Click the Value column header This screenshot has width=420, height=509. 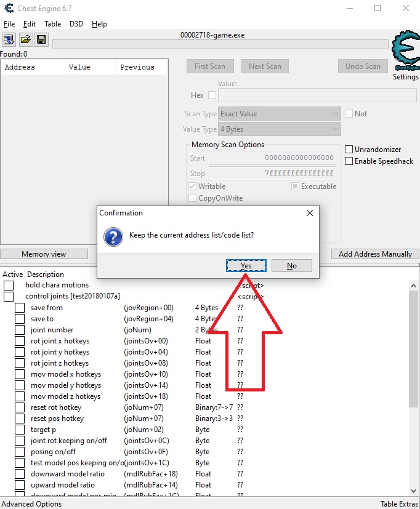click(x=91, y=67)
